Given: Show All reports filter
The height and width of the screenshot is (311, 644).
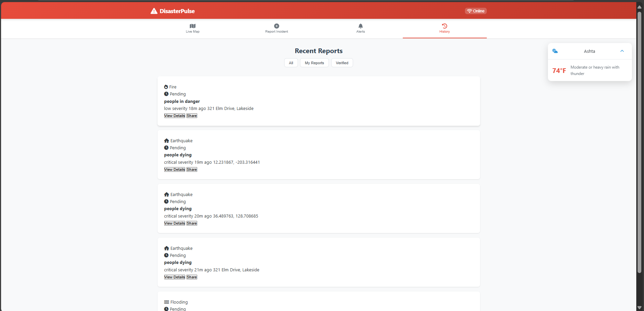Looking at the screenshot, I should pos(291,63).
